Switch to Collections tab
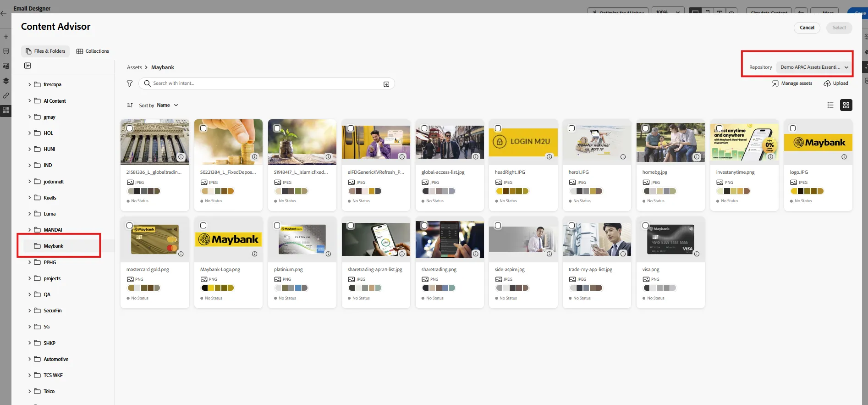Image resolution: width=868 pixels, height=405 pixels. point(93,51)
